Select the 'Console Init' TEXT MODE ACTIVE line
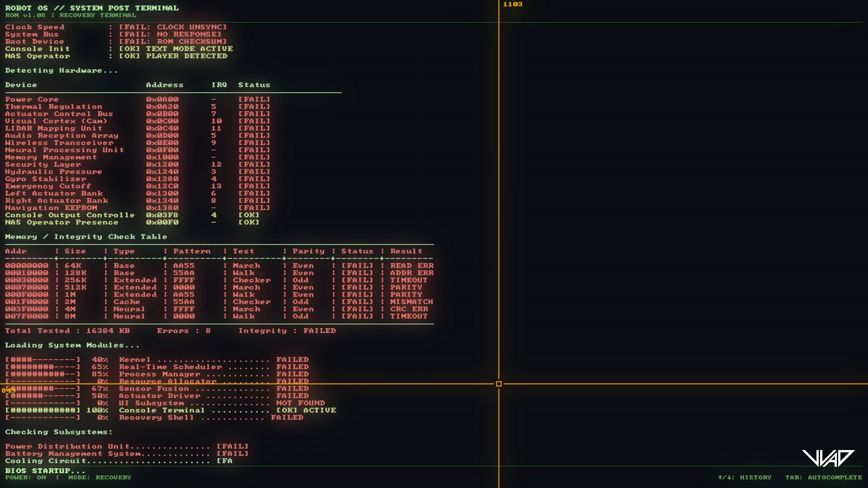868x488 pixels. pos(119,49)
